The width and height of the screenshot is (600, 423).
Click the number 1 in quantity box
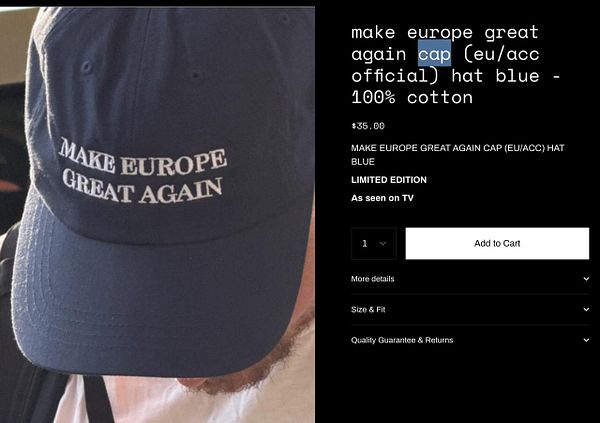365,243
